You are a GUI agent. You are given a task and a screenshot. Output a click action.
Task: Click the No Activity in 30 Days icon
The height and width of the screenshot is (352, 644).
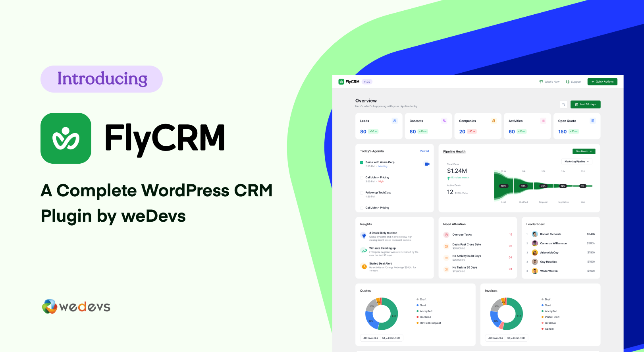tap(446, 258)
